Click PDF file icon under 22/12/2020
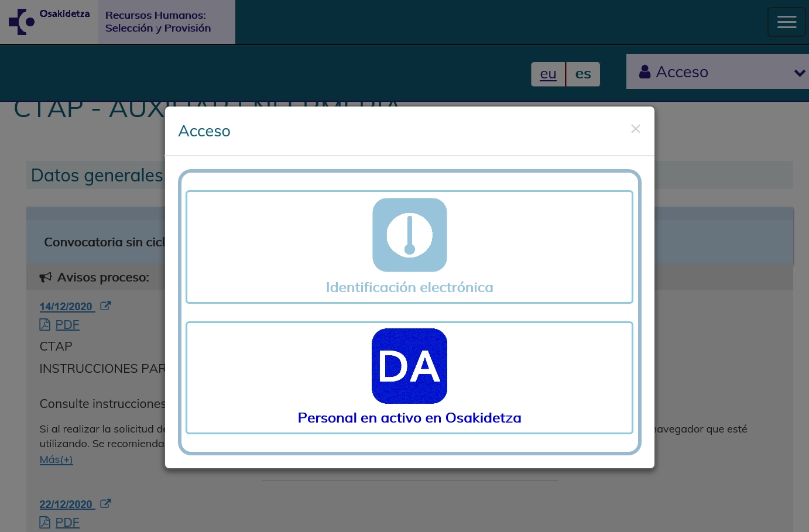This screenshot has width=809, height=532. pyautogui.click(x=45, y=522)
